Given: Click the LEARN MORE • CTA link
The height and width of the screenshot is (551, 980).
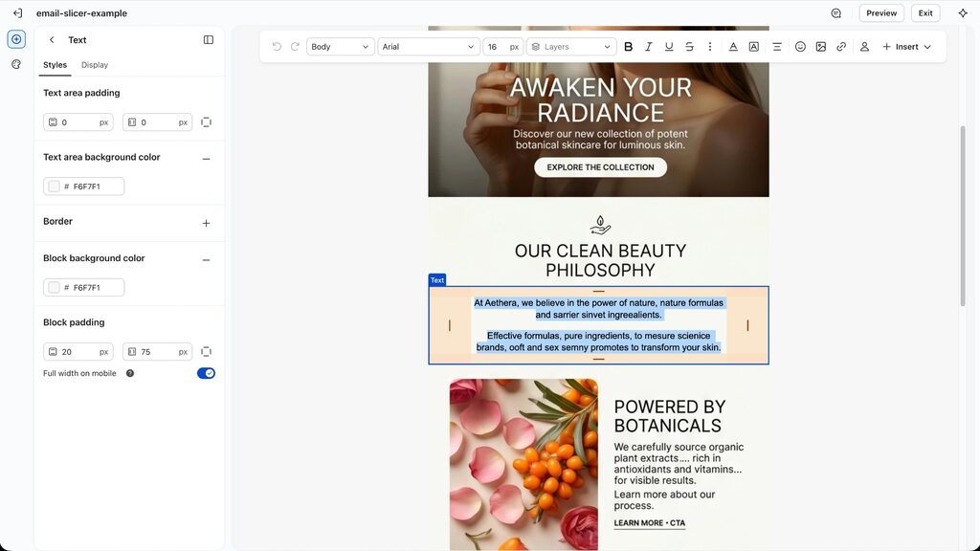Looking at the screenshot, I should pyautogui.click(x=650, y=523).
